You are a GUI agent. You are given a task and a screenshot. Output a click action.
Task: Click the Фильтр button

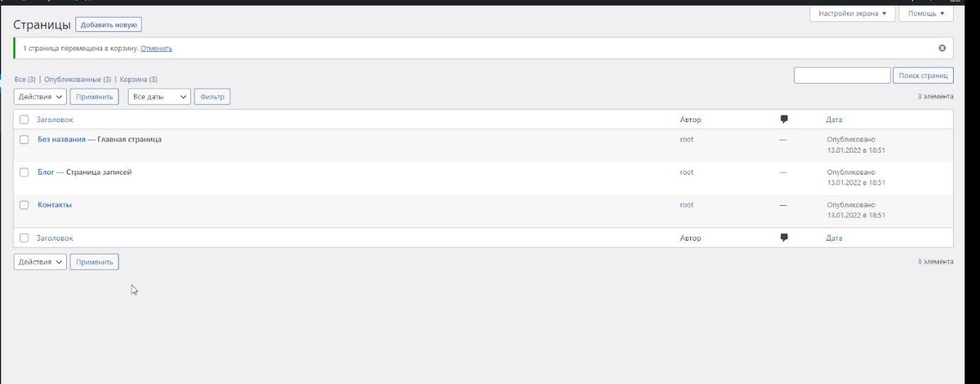(x=212, y=97)
